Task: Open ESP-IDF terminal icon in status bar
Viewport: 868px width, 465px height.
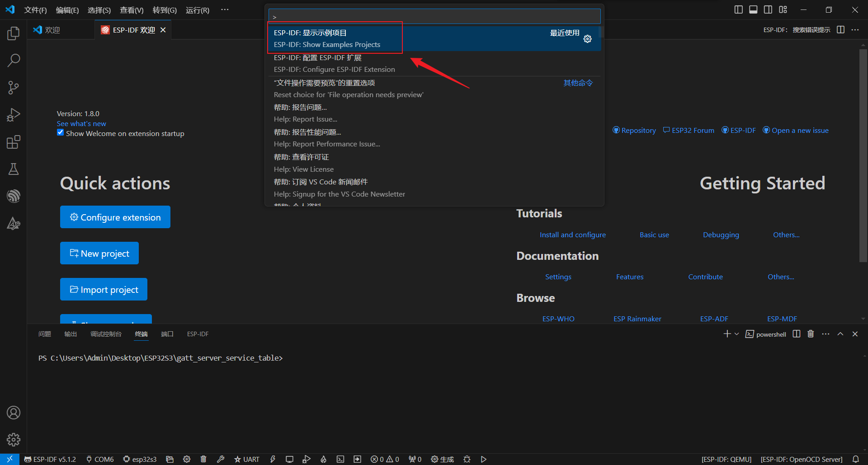Action: 340,459
